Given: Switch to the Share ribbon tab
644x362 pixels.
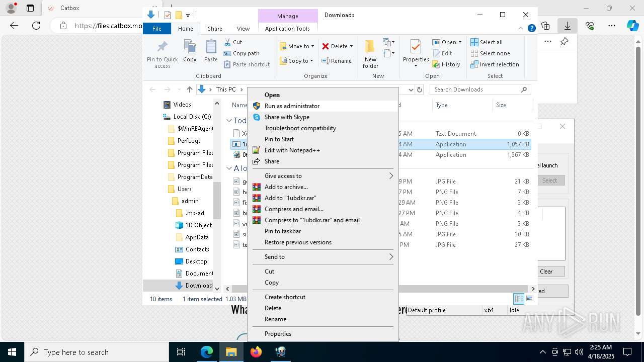Looking at the screenshot, I should click(x=215, y=29).
